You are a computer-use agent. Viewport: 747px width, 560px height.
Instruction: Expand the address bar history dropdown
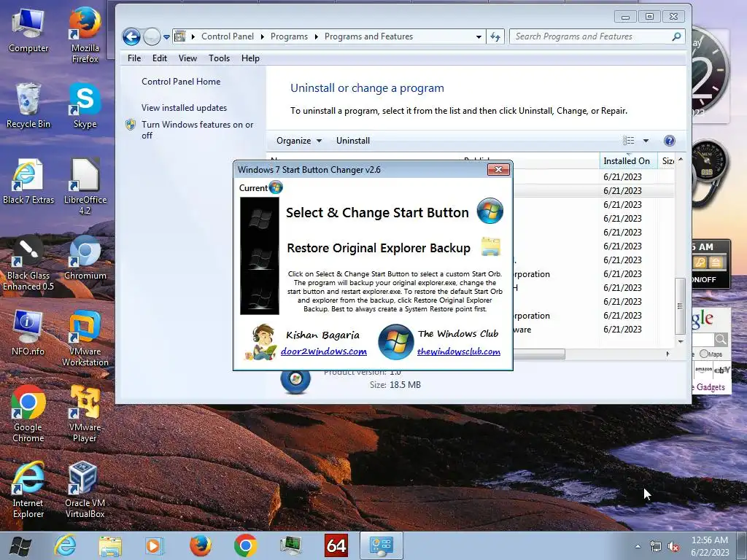pos(479,36)
